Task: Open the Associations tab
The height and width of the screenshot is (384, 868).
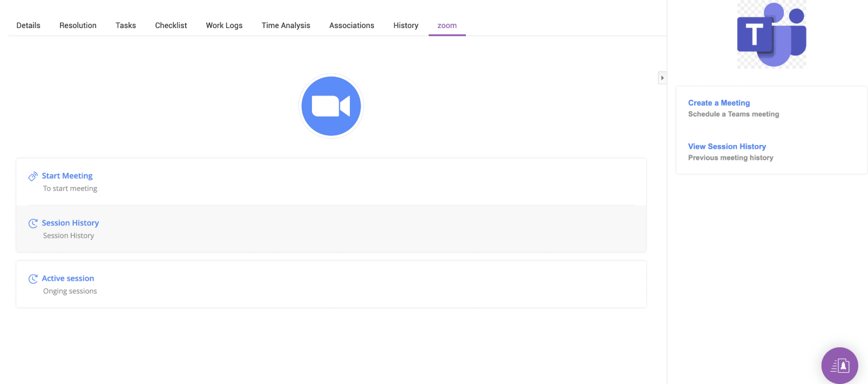Action: click(x=352, y=25)
